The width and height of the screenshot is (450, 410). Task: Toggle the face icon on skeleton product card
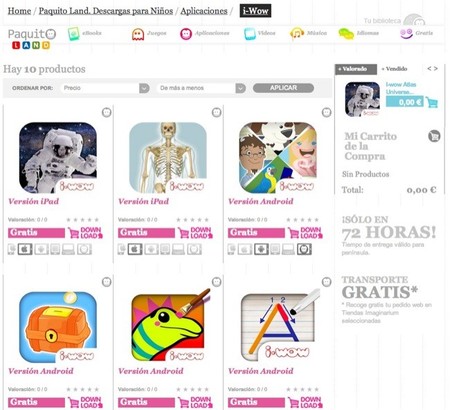tap(216, 112)
